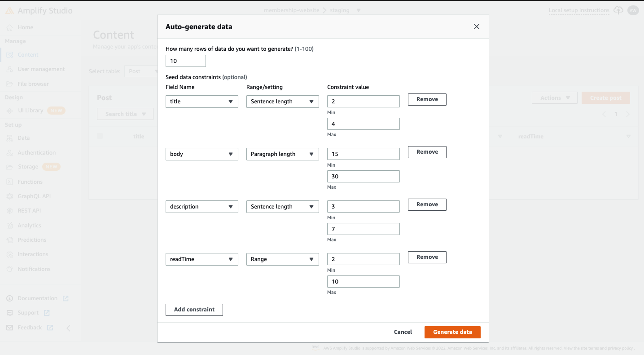Open Local setup instructions link
This screenshot has width=644, height=355.
click(x=579, y=10)
